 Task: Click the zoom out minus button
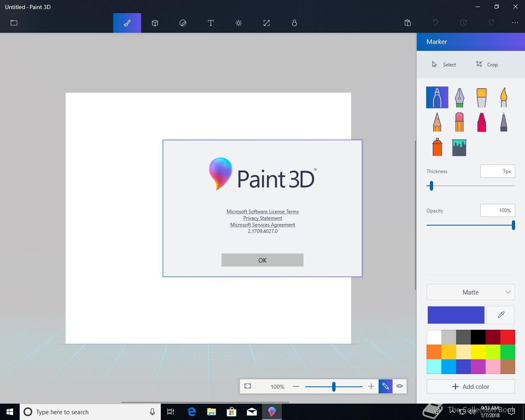point(296,386)
